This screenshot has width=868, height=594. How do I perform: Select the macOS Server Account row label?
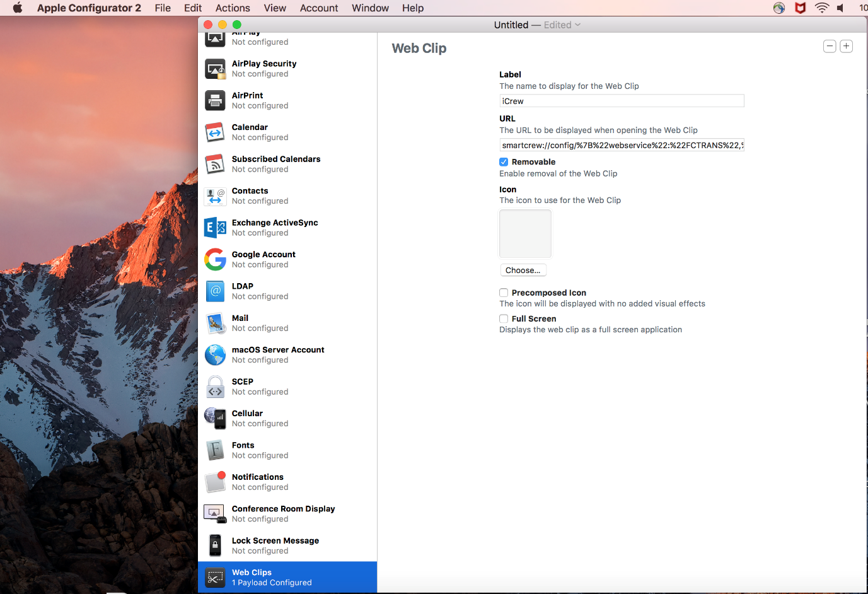278,349
